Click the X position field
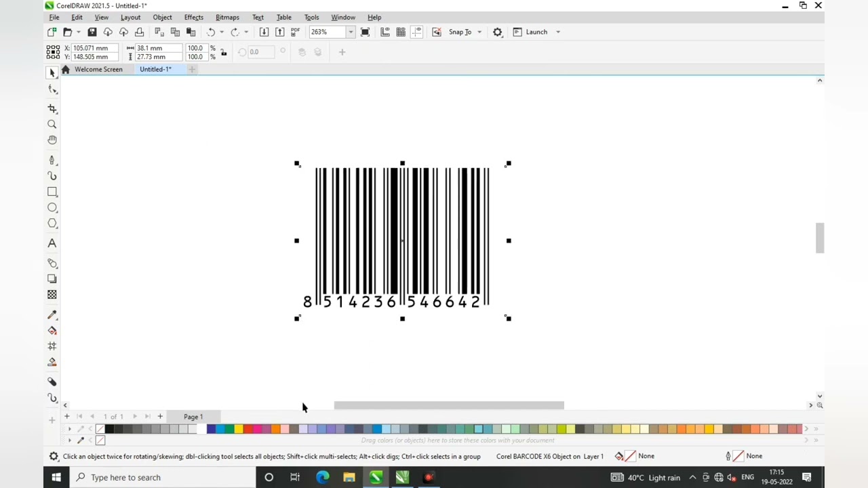Viewport: 868px width, 488px height. click(x=94, y=48)
